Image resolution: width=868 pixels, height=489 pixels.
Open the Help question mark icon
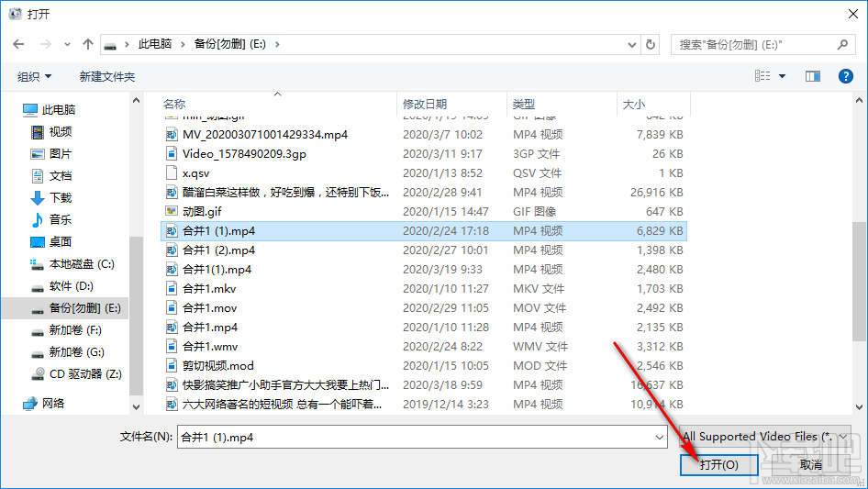click(845, 76)
